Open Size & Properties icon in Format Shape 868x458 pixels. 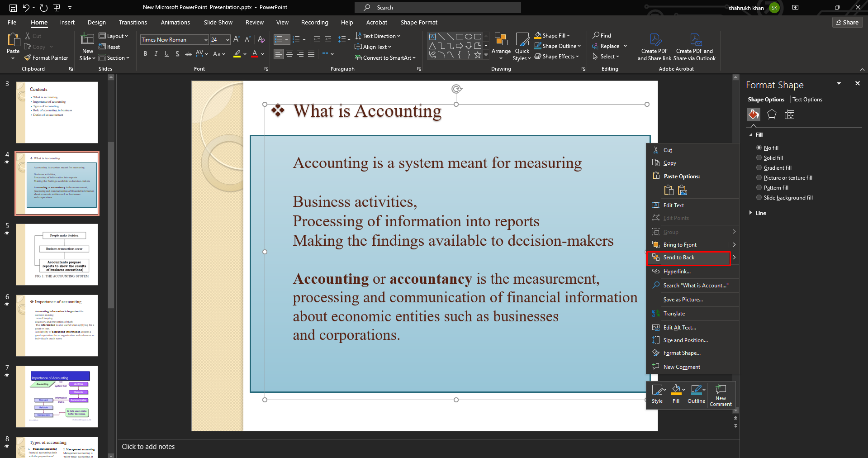tap(789, 115)
